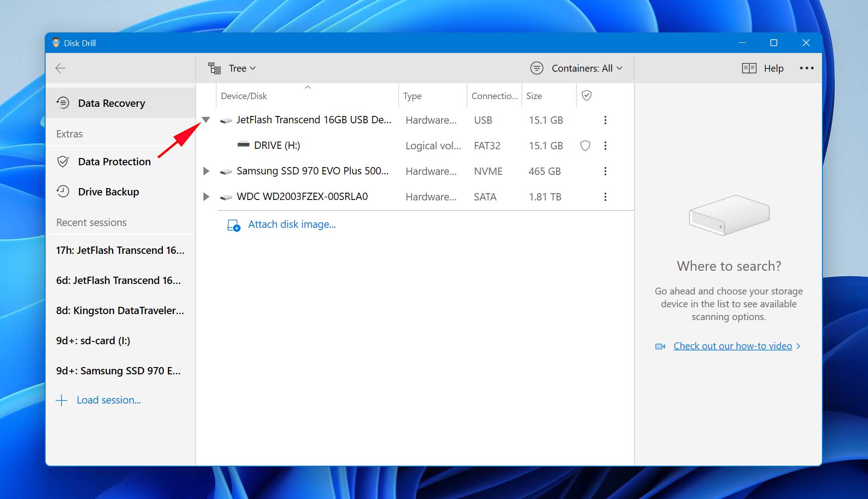Select Samsung SSD 970 EVO Plus disk
This screenshot has width=868, height=499.
coord(312,171)
